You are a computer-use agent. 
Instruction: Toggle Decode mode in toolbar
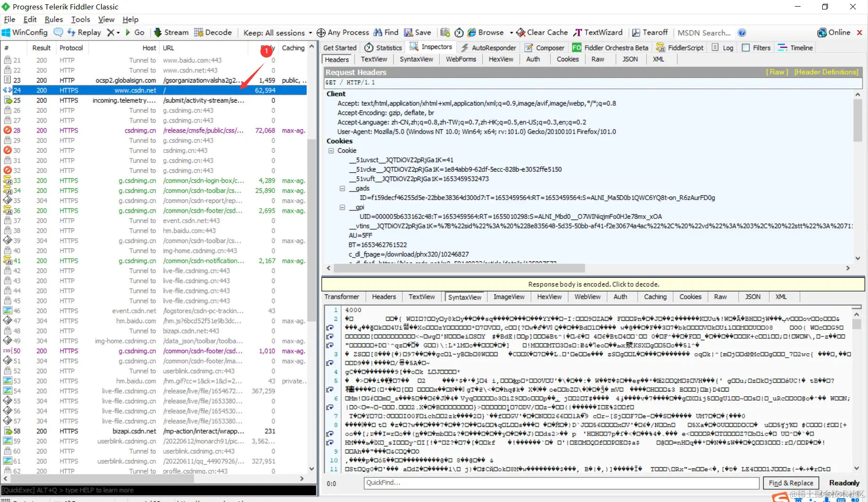(x=213, y=33)
